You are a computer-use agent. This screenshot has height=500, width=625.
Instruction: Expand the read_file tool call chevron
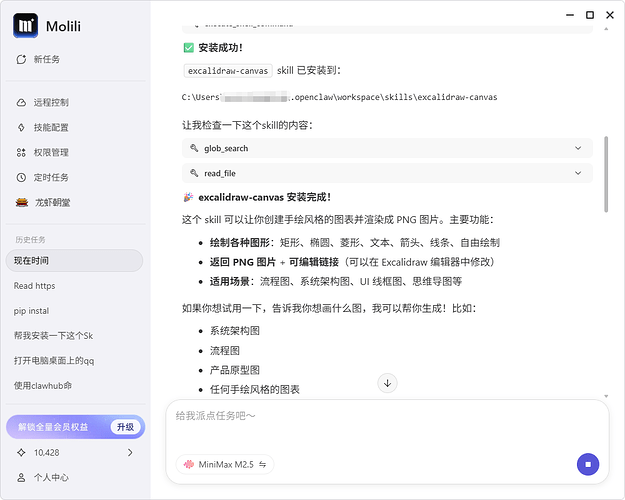578,173
